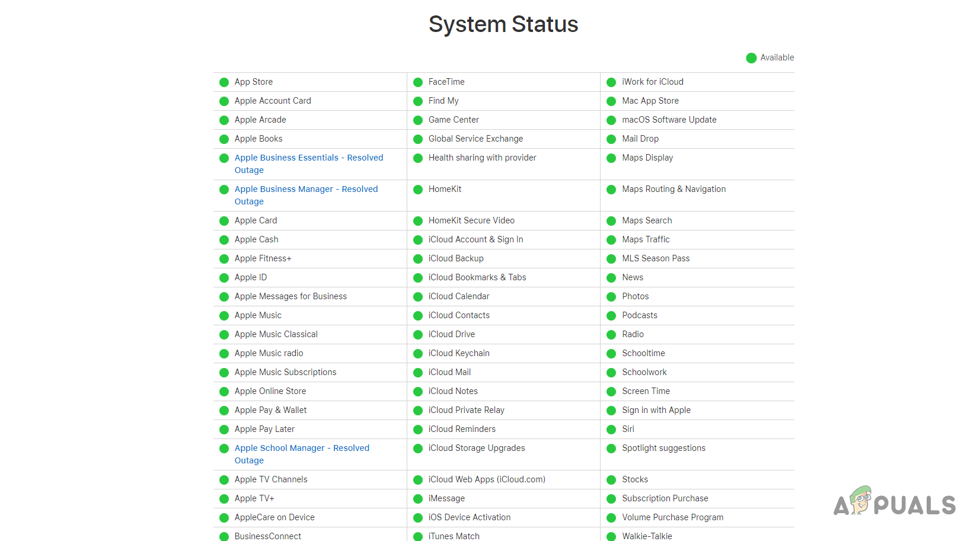Select the iCloud Private Relay row
Screen dimensions: 980x541
[x=466, y=410]
